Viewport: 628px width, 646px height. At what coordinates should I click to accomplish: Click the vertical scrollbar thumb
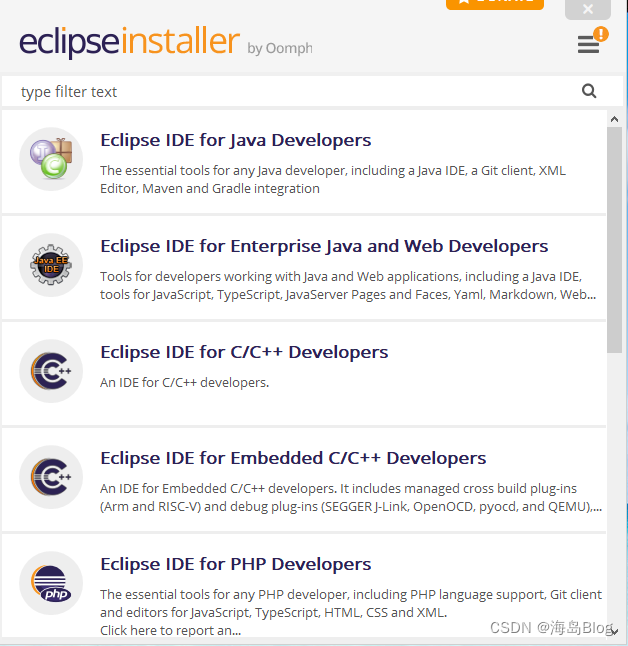(614, 240)
